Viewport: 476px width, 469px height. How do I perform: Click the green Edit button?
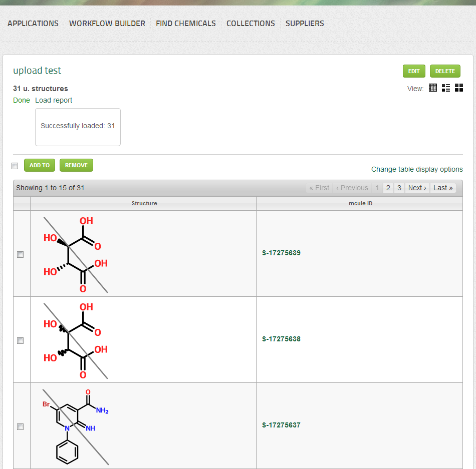(x=414, y=71)
